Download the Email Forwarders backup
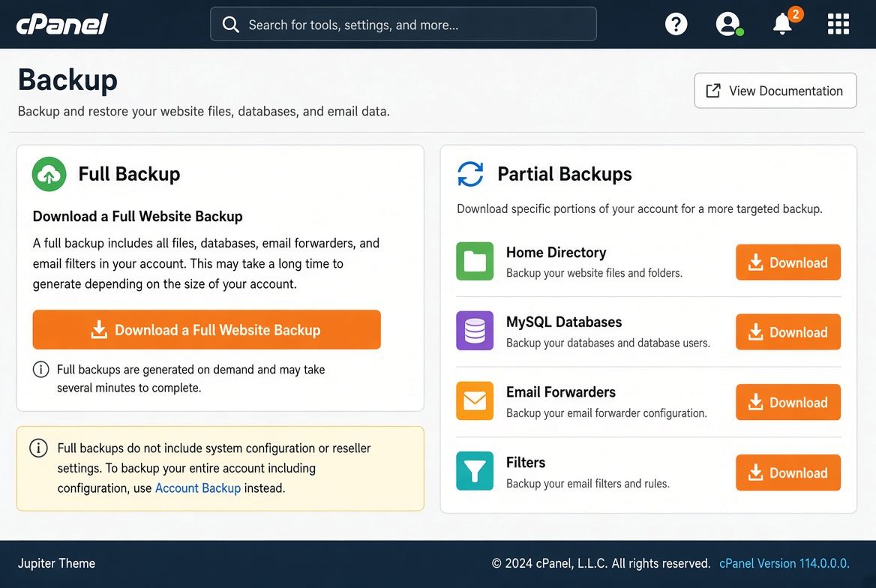876x588 pixels. click(787, 402)
